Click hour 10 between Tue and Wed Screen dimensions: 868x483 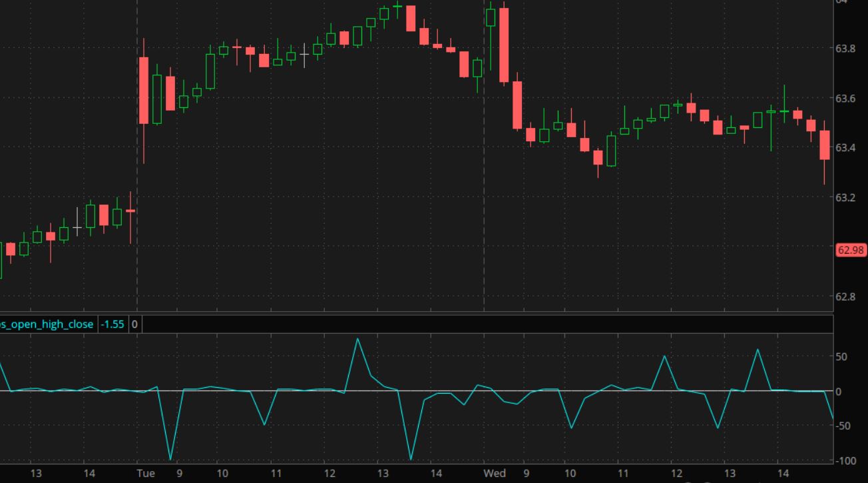pos(222,474)
